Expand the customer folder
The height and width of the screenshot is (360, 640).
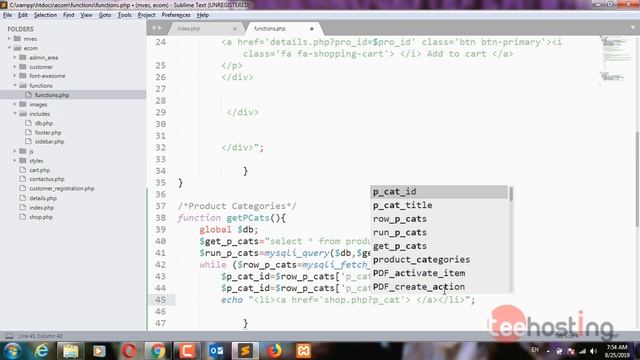15,67
